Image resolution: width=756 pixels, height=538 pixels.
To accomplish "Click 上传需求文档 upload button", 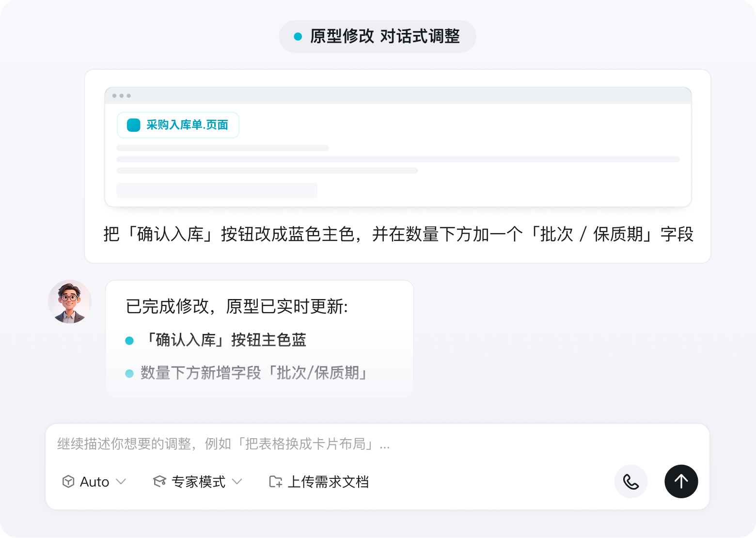I will pos(319,482).
